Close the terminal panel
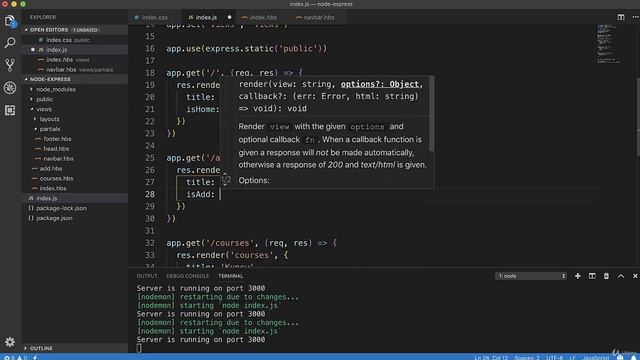Viewport: 640px width, 360px height. [635, 276]
